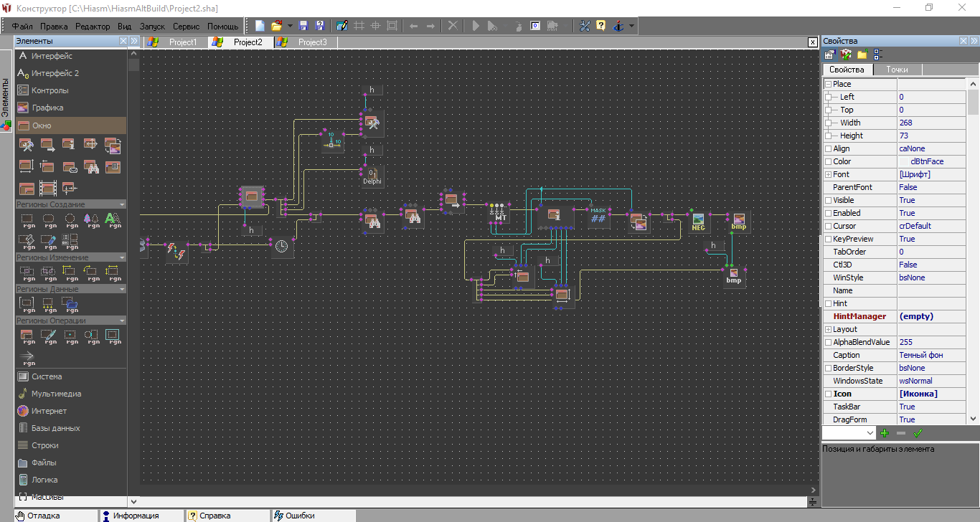Click the floppy disk with question mark icon
The image size is (980, 522).
(x=320, y=26)
